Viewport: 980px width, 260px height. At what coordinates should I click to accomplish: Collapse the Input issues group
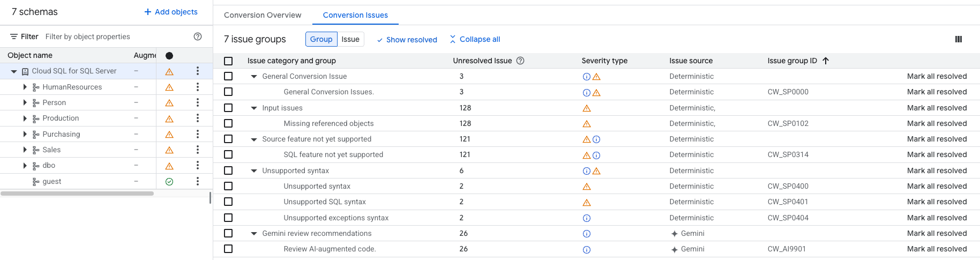(254, 108)
